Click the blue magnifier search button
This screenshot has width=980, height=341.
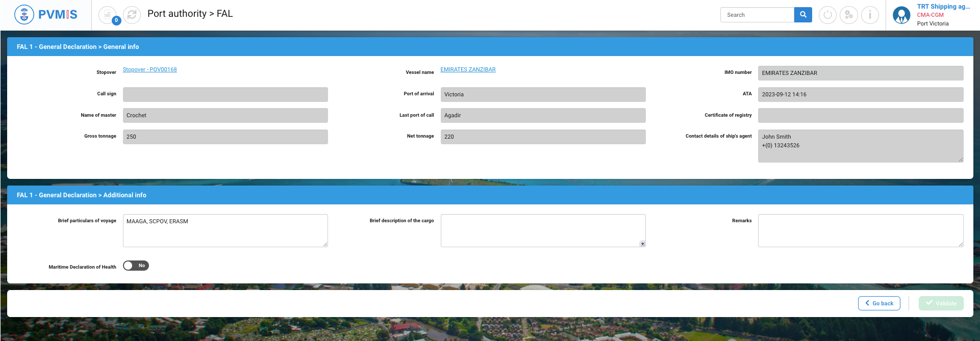coord(802,15)
